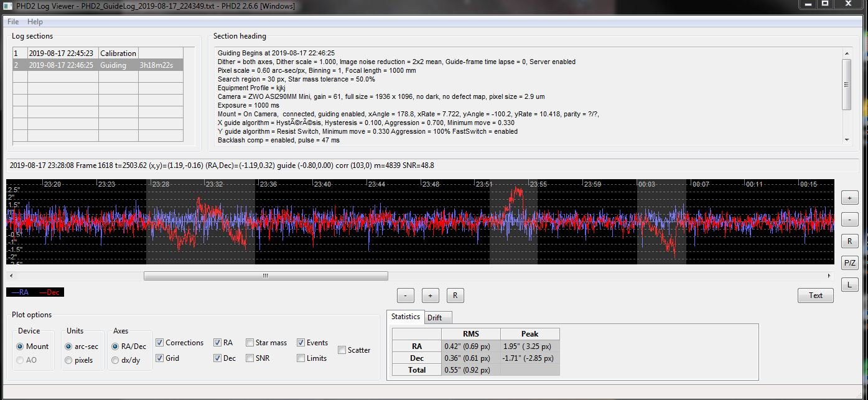Enable the Star mass checkbox

(250, 343)
